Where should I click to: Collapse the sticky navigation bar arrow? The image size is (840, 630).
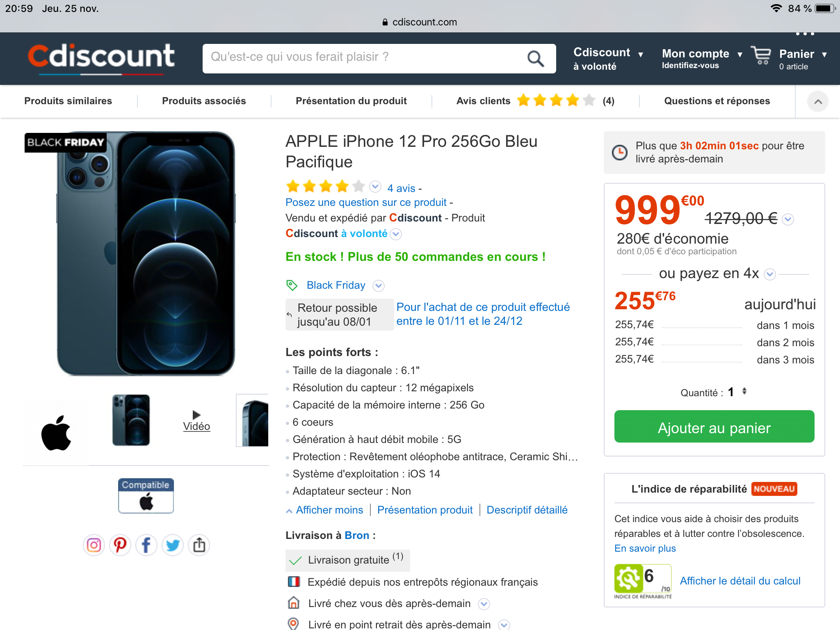818,102
